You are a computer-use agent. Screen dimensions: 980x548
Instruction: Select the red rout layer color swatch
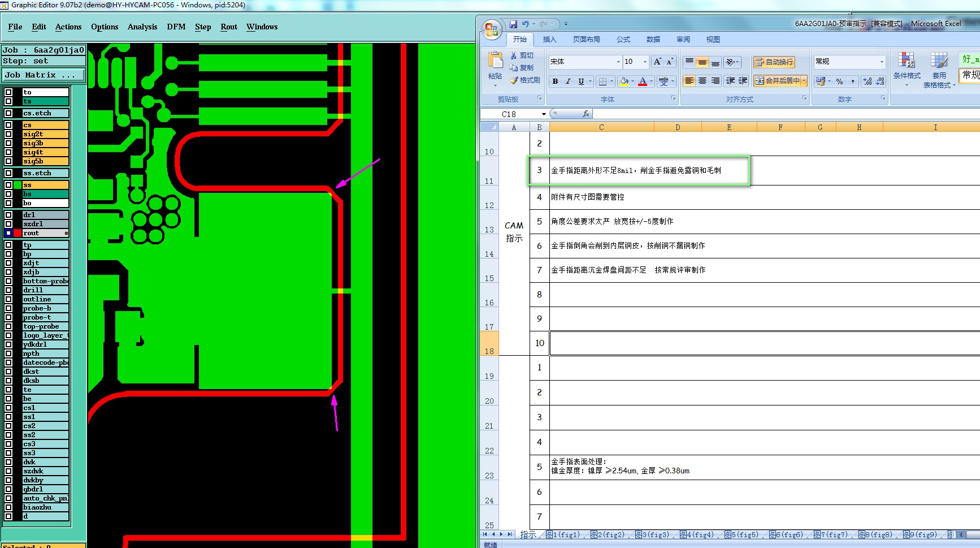[x=18, y=233]
